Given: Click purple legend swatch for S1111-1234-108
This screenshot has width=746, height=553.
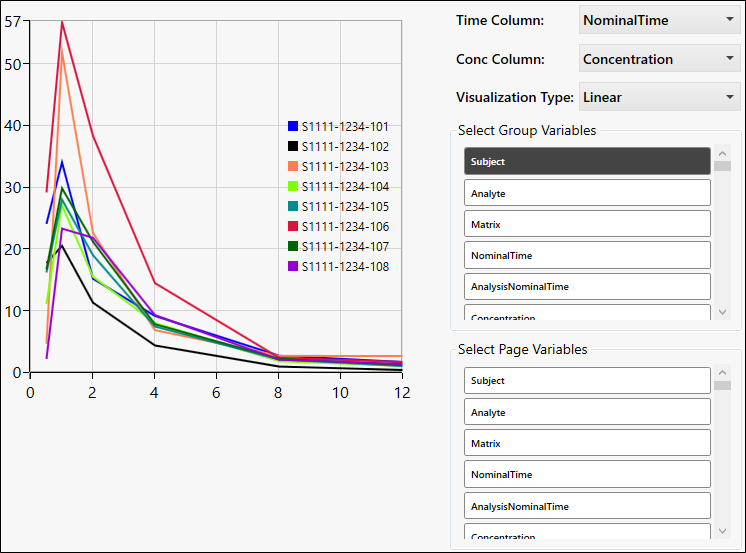Looking at the screenshot, I should (293, 266).
